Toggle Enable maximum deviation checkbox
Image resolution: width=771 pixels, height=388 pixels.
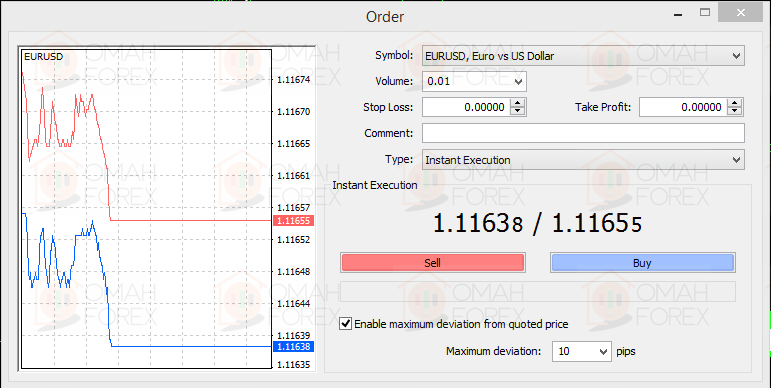346,324
